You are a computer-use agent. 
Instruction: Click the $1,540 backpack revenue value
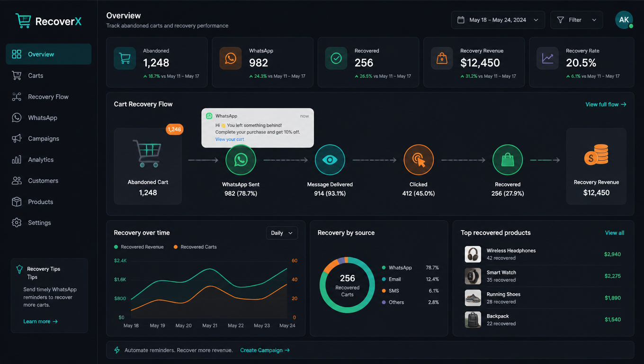click(x=612, y=320)
